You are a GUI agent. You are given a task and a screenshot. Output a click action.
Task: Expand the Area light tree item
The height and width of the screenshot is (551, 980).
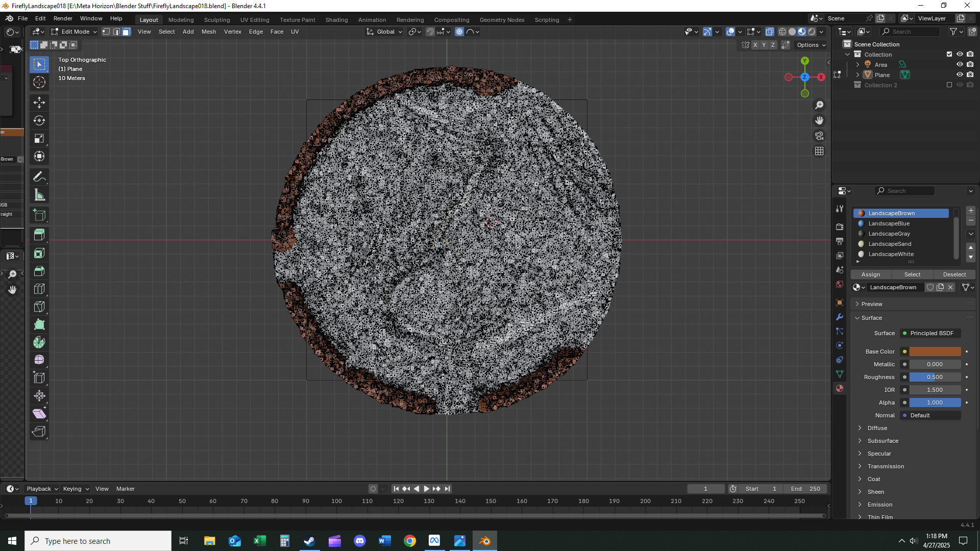[x=858, y=65]
